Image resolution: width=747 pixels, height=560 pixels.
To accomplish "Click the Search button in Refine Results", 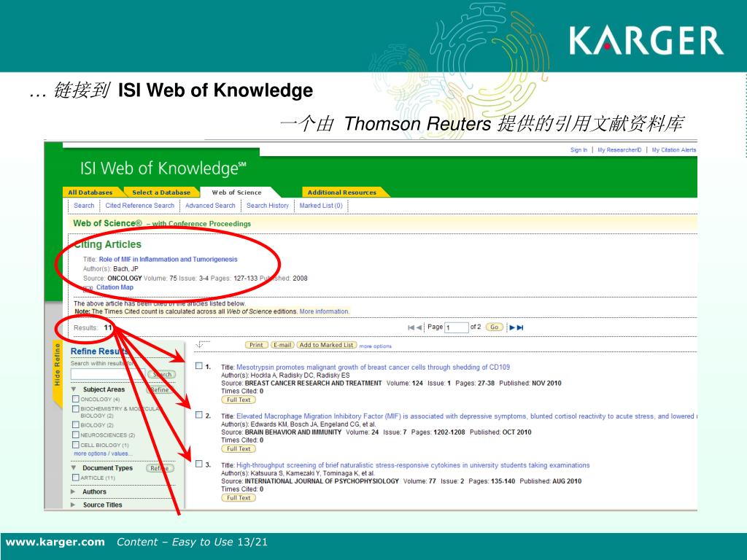I will (161, 375).
